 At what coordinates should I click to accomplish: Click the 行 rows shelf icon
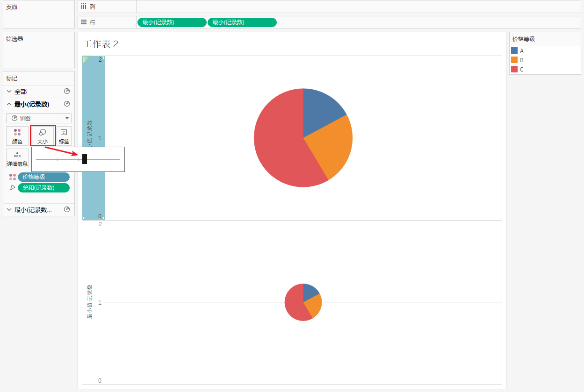coord(84,22)
